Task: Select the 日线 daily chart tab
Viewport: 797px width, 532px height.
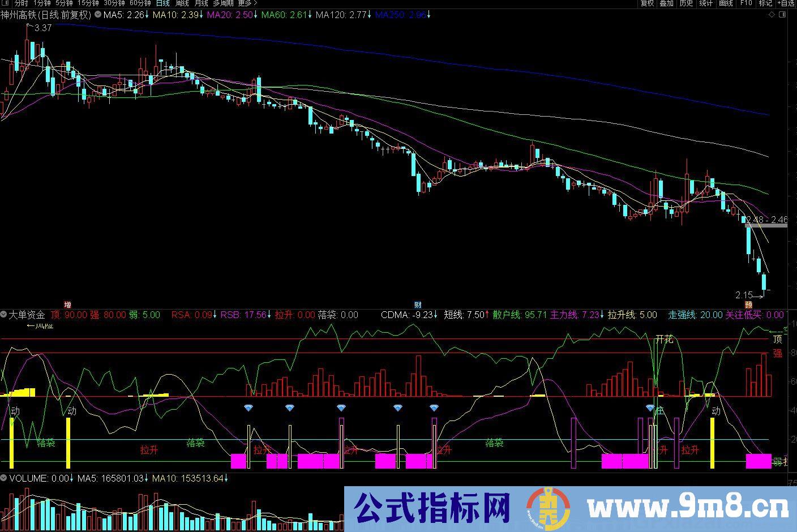Action: (x=162, y=3)
